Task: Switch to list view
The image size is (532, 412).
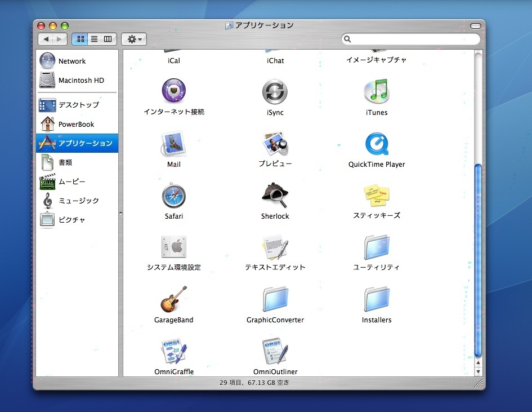Action: [x=95, y=39]
